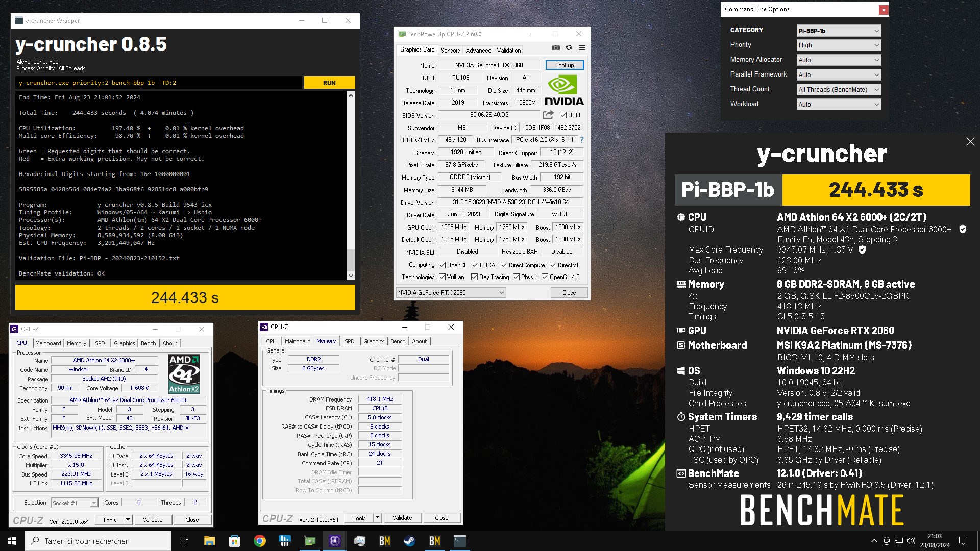
Task: Open Microsoft Store from the taskbar
Action: click(x=234, y=541)
